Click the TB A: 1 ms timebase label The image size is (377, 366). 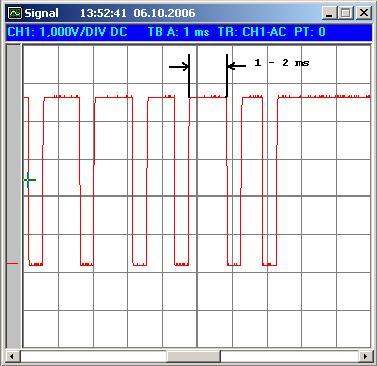(x=178, y=32)
